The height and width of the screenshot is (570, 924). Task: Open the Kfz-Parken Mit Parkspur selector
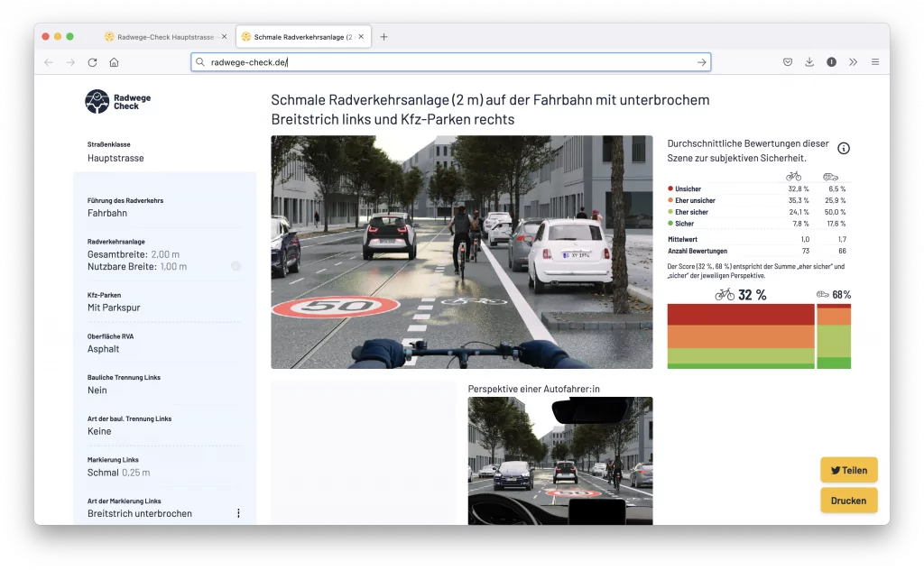point(114,308)
